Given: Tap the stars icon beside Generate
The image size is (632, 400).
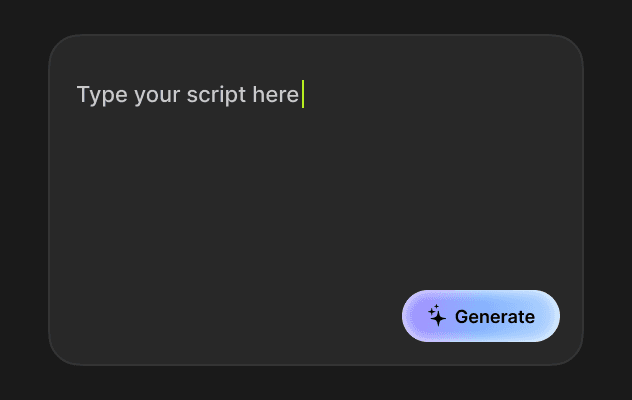Looking at the screenshot, I should (437, 316).
